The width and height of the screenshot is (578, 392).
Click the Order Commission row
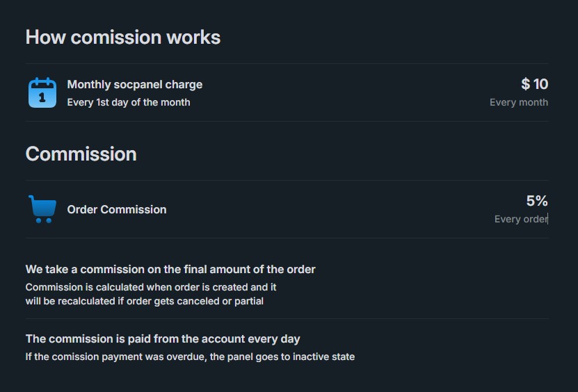pos(287,209)
